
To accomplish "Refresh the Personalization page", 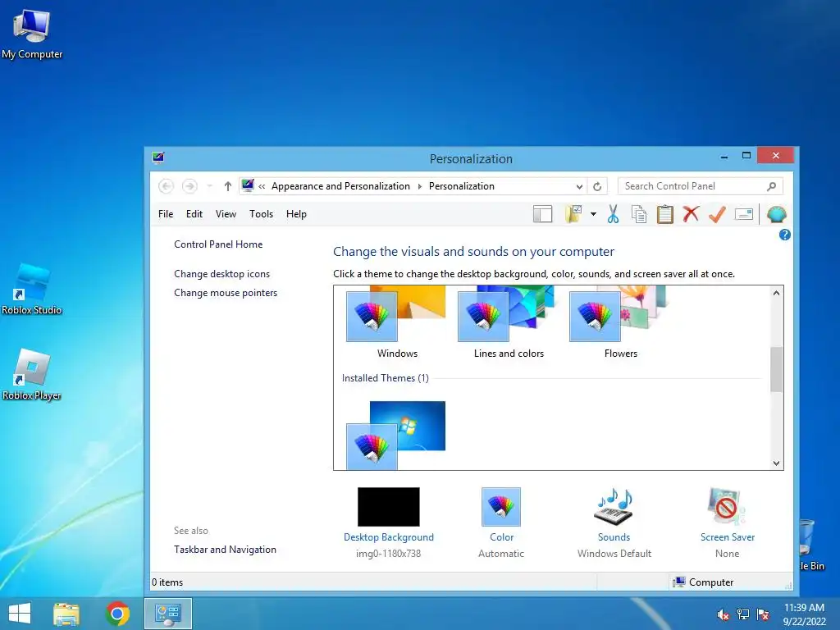I will point(597,186).
